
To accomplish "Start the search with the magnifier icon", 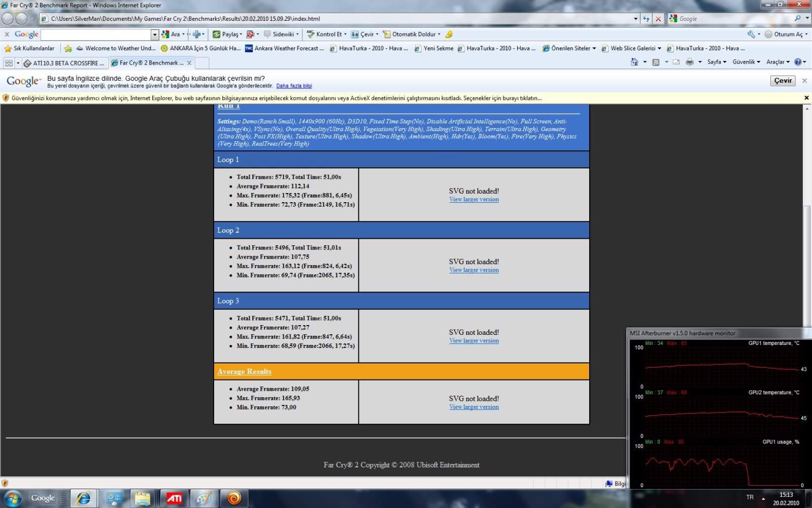I will tap(798, 18).
